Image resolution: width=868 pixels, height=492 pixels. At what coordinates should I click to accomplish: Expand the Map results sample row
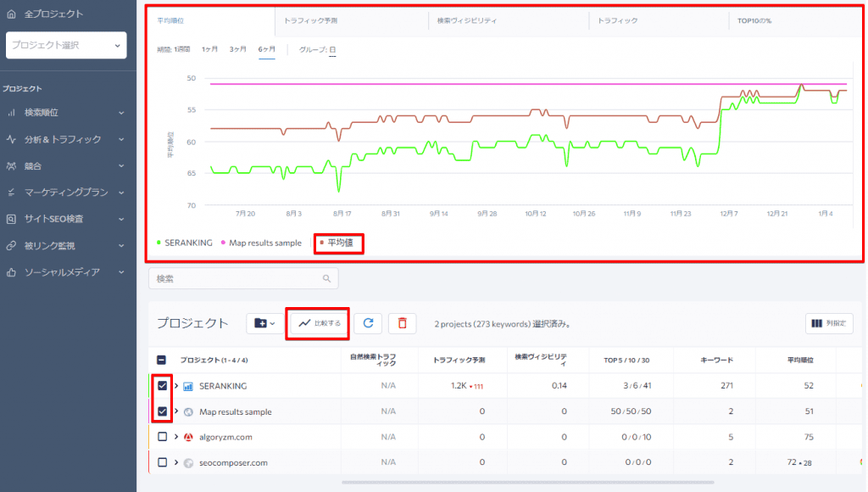click(x=176, y=411)
